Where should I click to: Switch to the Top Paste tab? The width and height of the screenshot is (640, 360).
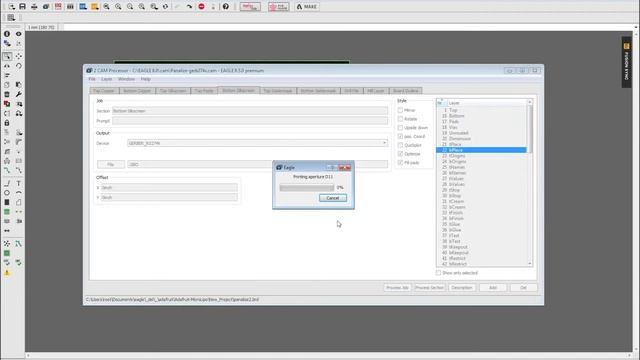click(x=204, y=91)
